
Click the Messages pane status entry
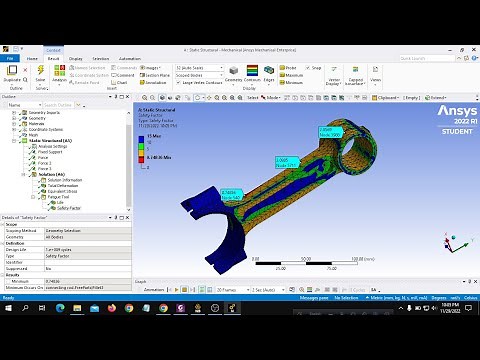coord(314,298)
